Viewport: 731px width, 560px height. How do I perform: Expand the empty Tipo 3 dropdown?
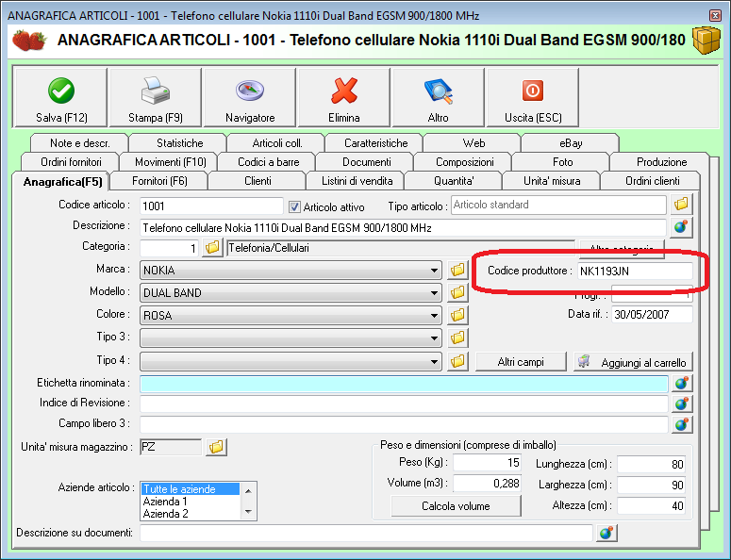pyautogui.click(x=434, y=338)
